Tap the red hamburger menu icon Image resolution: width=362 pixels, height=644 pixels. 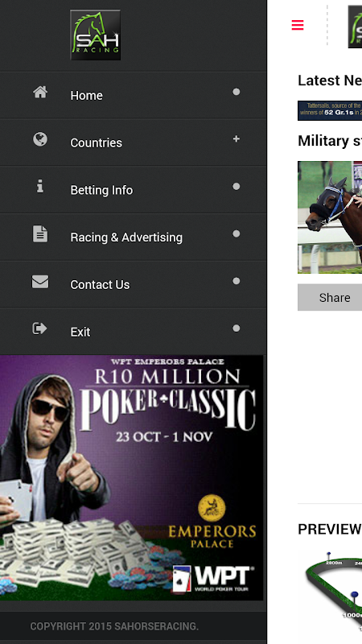pyautogui.click(x=298, y=25)
